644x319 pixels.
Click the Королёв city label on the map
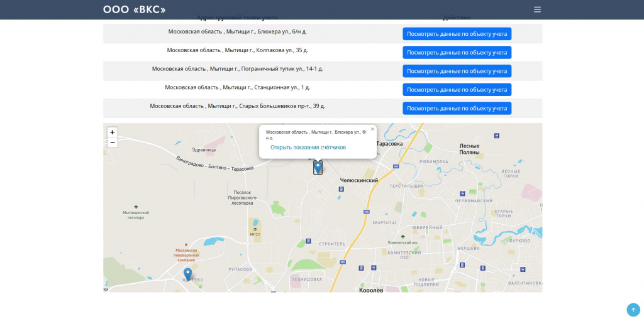pos(371,290)
